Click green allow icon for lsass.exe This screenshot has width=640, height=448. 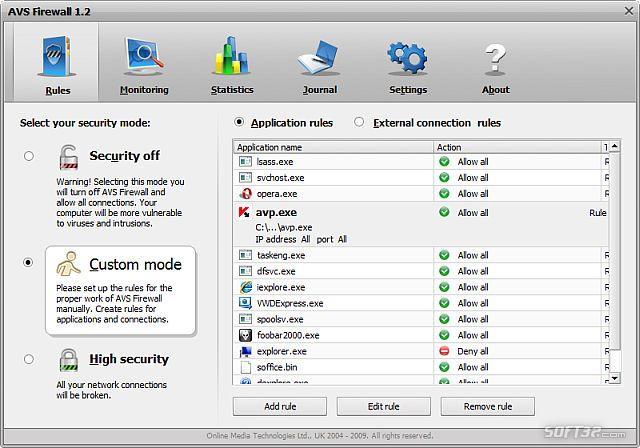click(444, 162)
